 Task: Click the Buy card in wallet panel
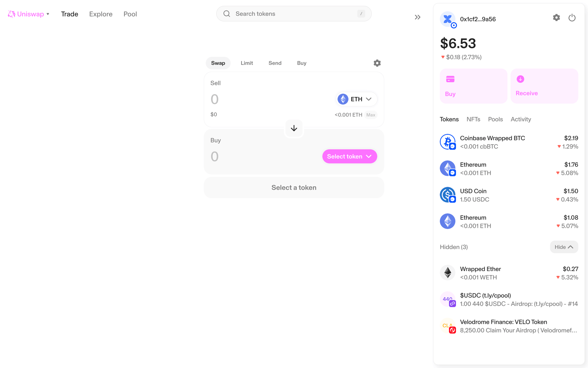[473, 86]
